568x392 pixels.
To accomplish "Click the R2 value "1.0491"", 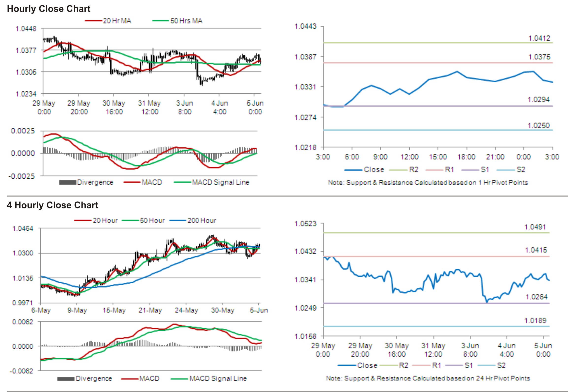I will coord(535,227).
